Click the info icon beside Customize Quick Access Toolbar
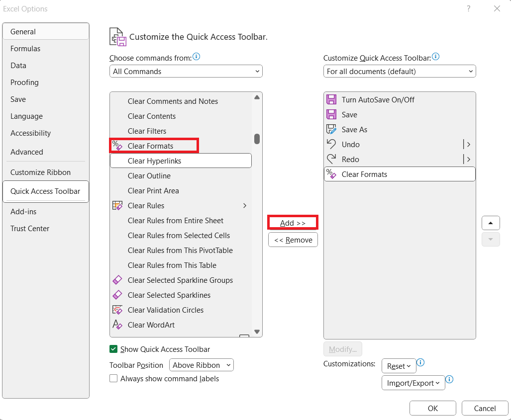 point(435,57)
